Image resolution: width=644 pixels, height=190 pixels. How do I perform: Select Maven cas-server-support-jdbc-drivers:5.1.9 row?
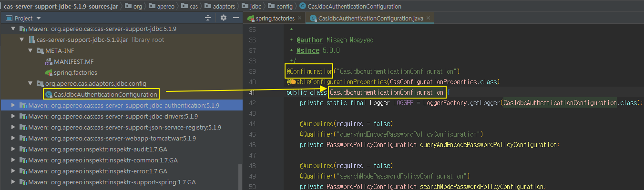tap(121, 116)
